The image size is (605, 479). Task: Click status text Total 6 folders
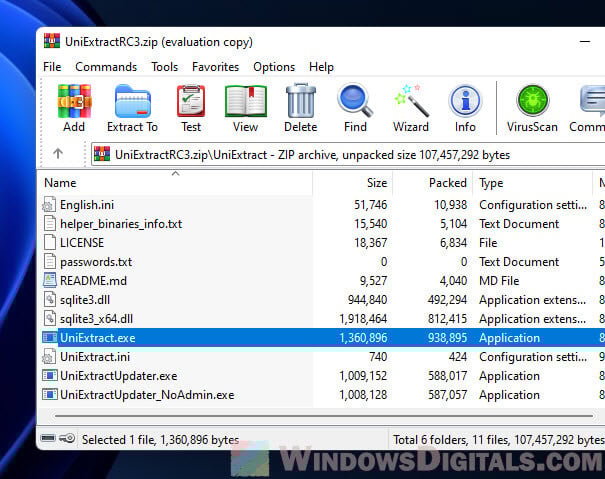[499, 440]
